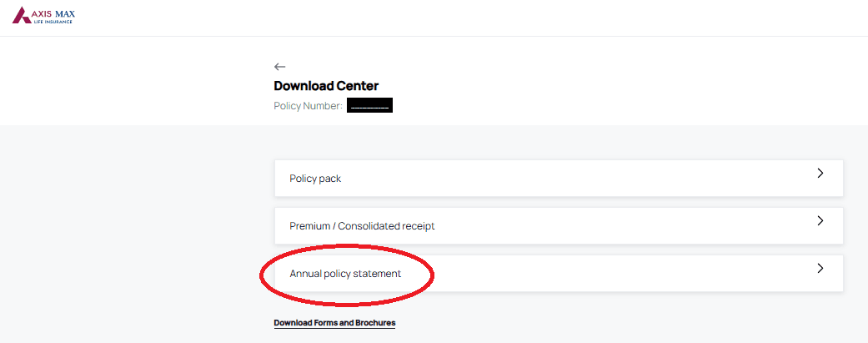Open Premium / Consolidated receipt chevron arrow
Screen dimensions: 868x343
[820, 220]
